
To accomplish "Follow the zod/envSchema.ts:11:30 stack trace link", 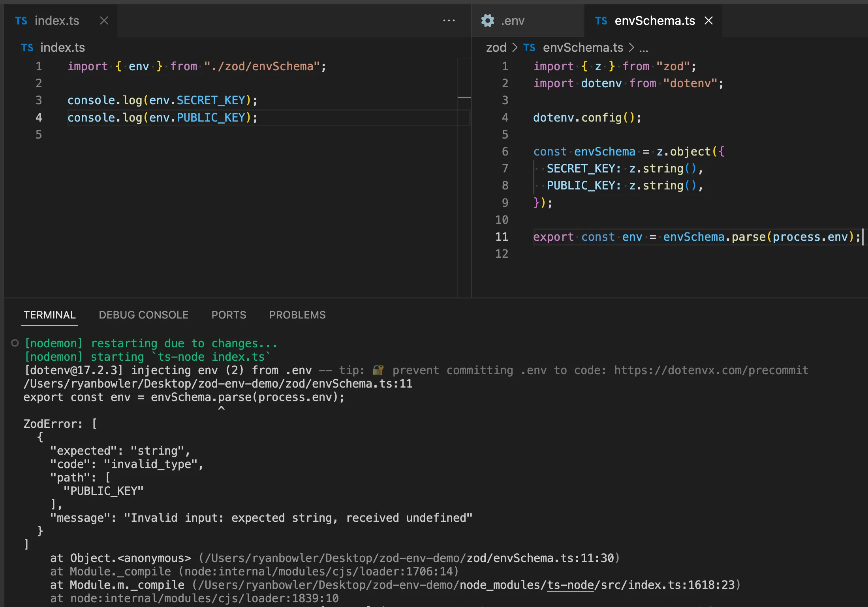I will [540, 558].
